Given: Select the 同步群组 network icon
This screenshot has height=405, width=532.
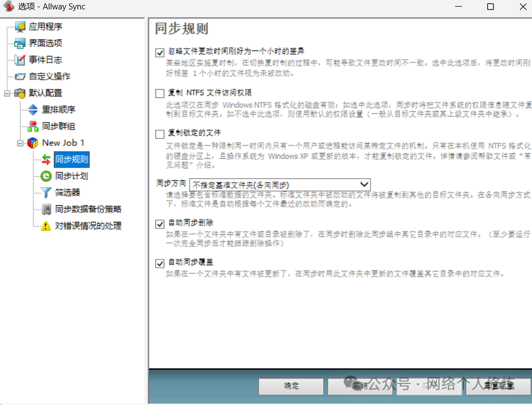Looking at the screenshot, I should click(33, 126).
